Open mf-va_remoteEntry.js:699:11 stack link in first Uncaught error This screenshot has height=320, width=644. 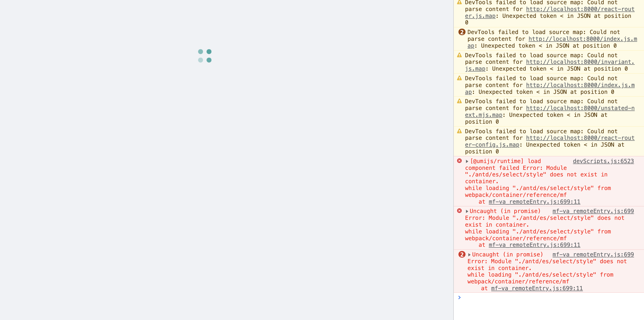534,245
